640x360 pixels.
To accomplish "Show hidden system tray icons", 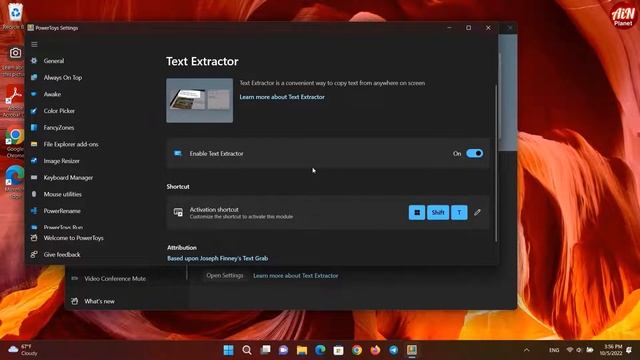I will (x=527, y=350).
